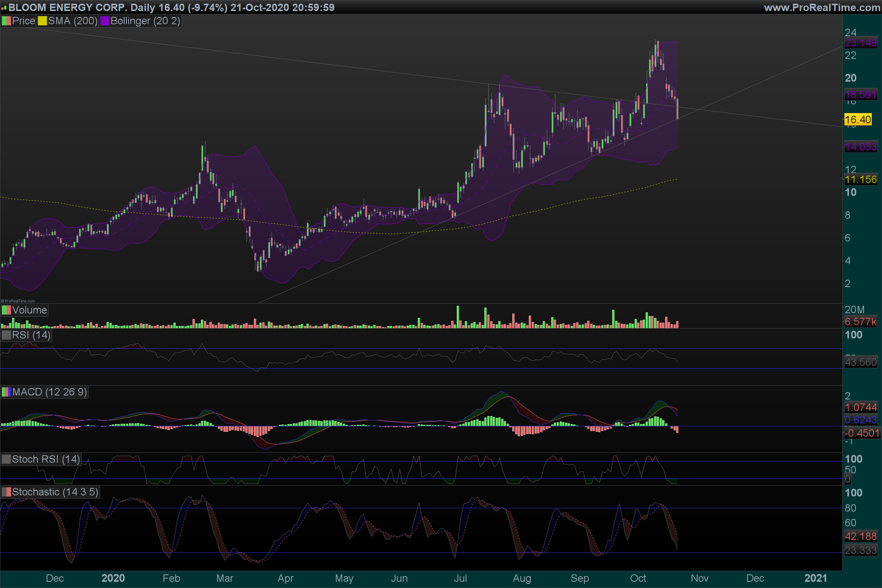The image size is (882, 588).
Task: Select the SMA (200) legend label
Action: click(72, 21)
